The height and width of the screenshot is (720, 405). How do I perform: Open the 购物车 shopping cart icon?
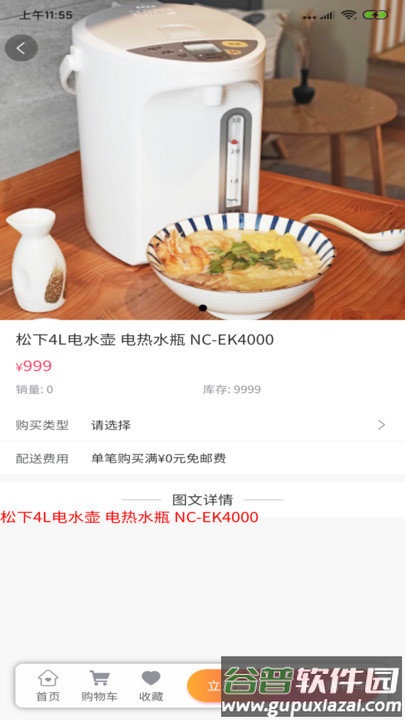click(x=99, y=686)
